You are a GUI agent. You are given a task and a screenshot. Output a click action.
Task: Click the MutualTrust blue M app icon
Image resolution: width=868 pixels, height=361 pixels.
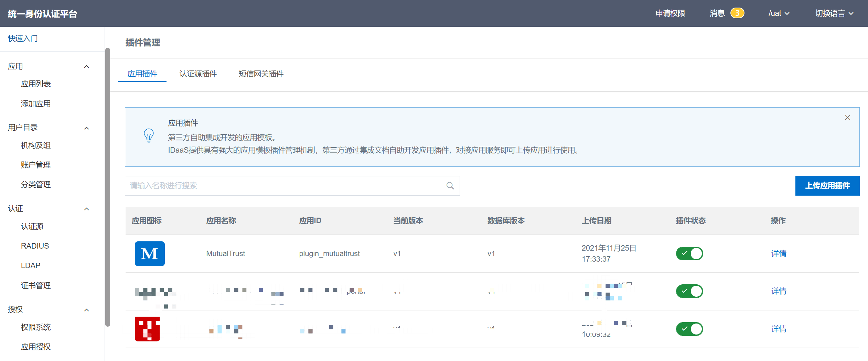150,254
